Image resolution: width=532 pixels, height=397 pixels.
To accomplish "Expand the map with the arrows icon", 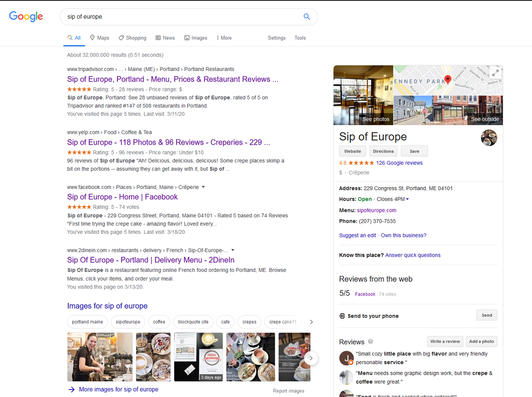I will coord(495,72).
